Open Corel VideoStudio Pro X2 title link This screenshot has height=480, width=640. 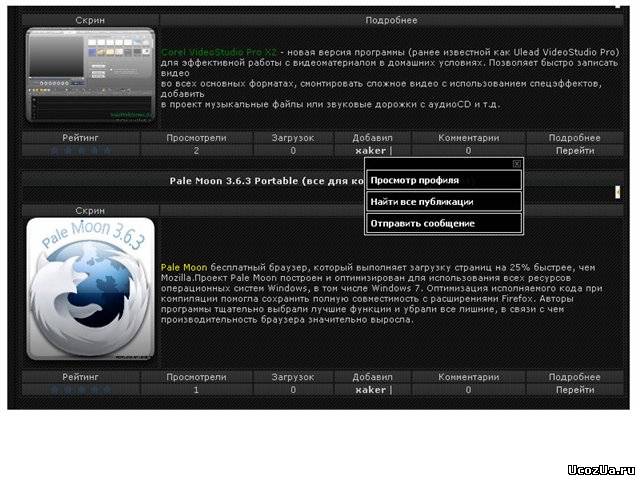point(218,51)
